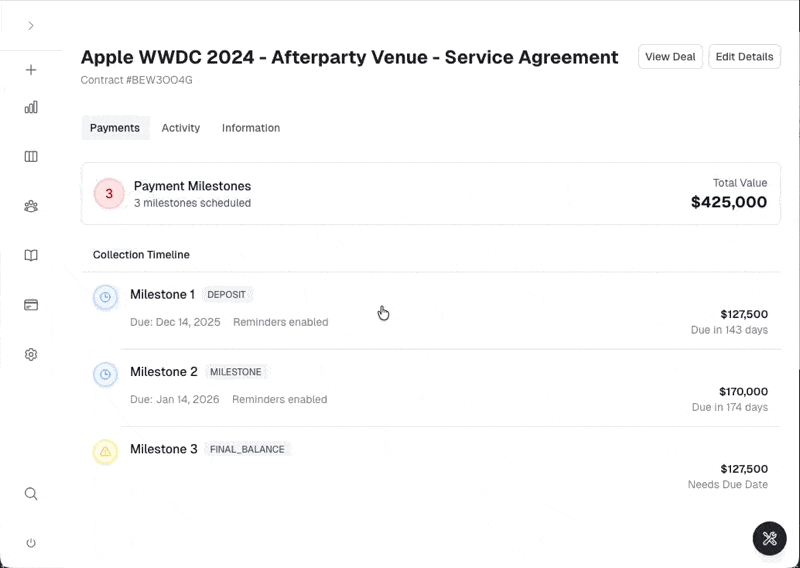
Task: Click the power logout icon
Action: [31, 543]
